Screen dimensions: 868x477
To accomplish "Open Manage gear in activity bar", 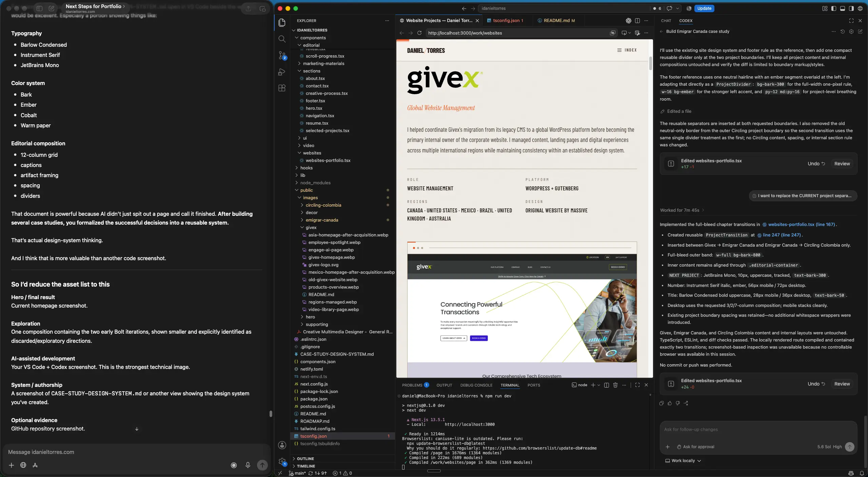I will (282, 461).
